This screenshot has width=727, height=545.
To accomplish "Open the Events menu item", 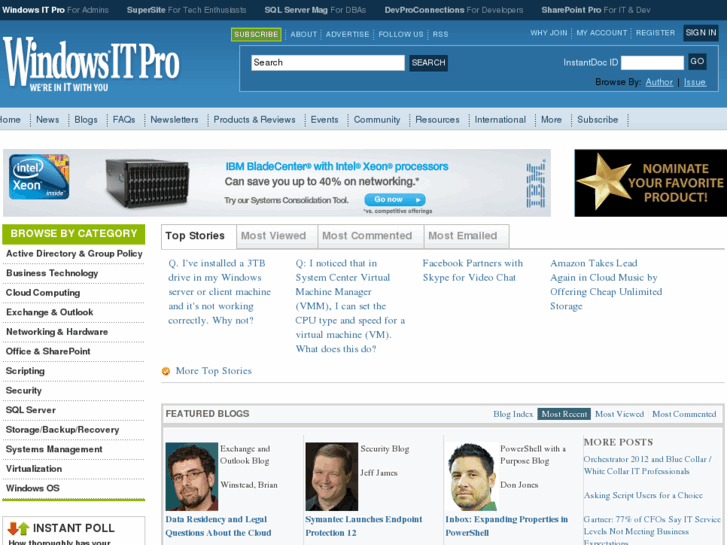I will (324, 120).
